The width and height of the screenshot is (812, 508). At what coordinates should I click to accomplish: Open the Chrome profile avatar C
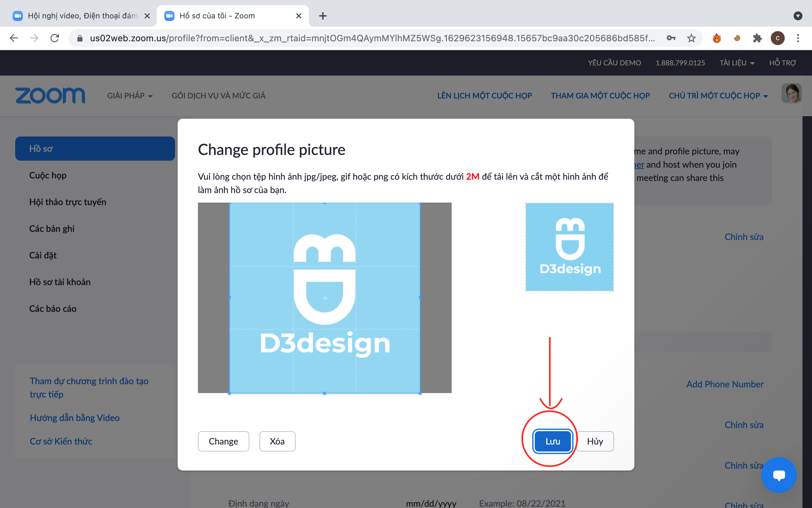coord(777,38)
